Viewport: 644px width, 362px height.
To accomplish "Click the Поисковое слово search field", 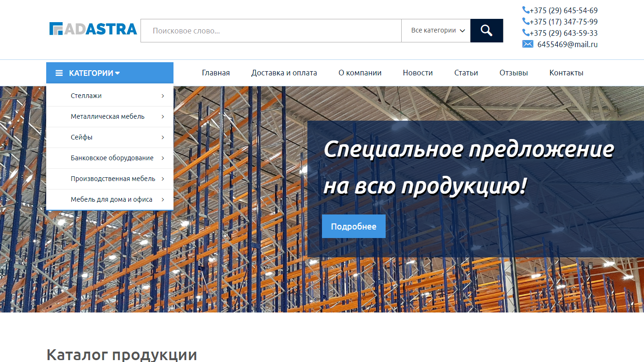I will [x=271, y=31].
